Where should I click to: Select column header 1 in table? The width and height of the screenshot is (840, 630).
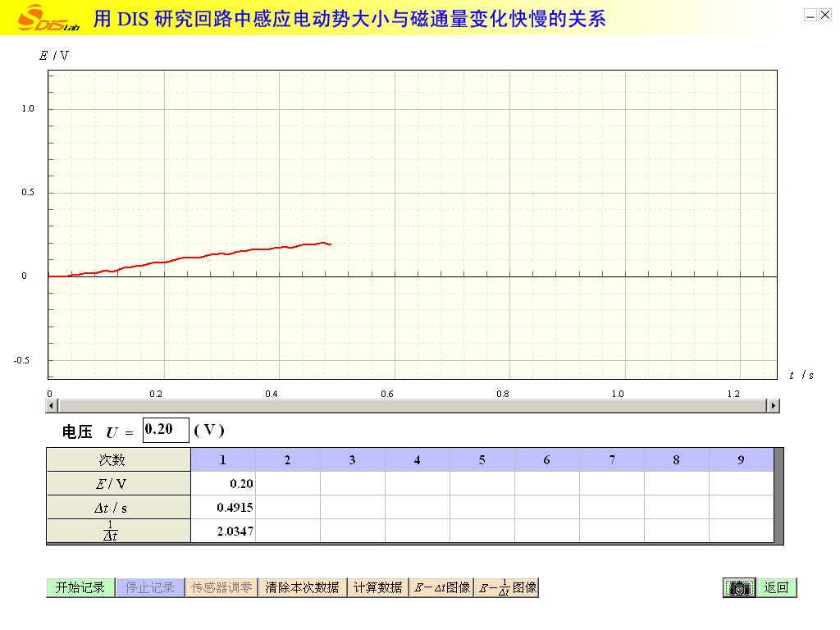point(223,460)
